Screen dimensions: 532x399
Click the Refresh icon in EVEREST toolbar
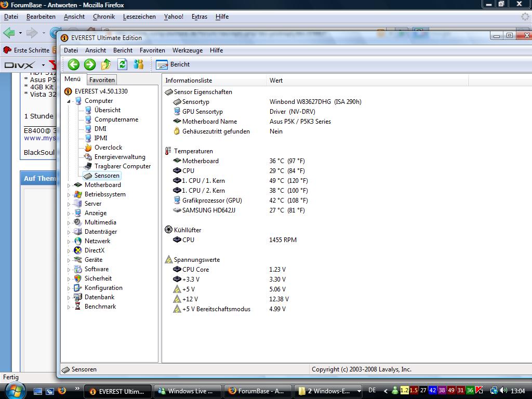click(x=123, y=64)
